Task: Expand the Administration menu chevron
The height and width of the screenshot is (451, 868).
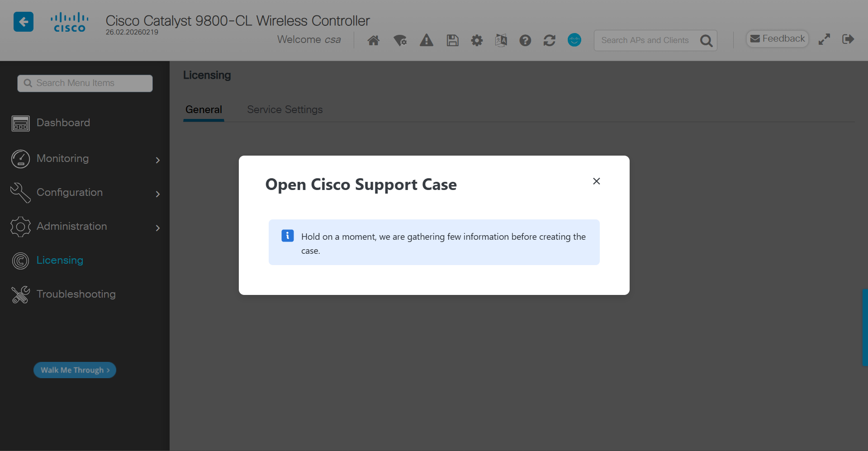Action: tap(157, 228)
